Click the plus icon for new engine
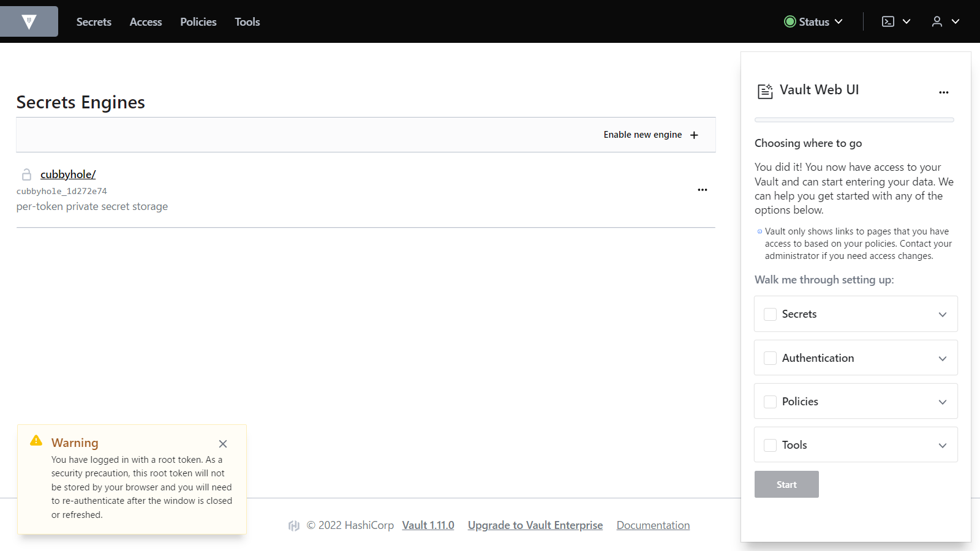 (x=694, y=135)
